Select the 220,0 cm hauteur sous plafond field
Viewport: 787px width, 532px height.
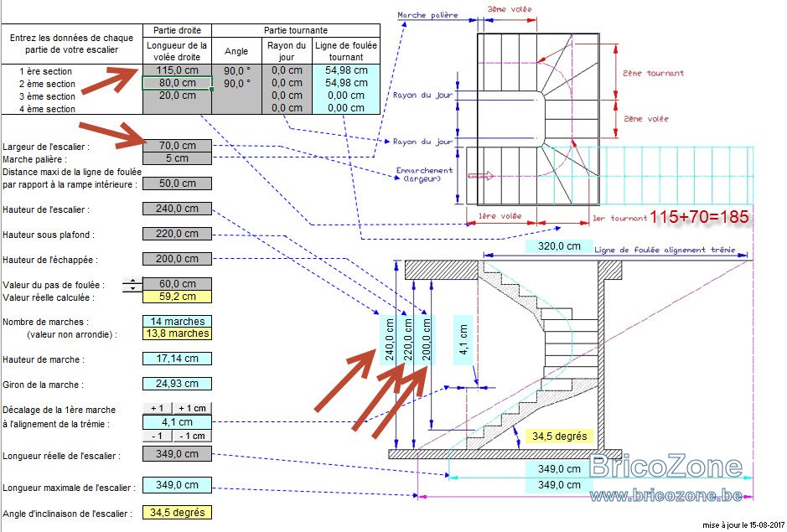pos(177,234)
